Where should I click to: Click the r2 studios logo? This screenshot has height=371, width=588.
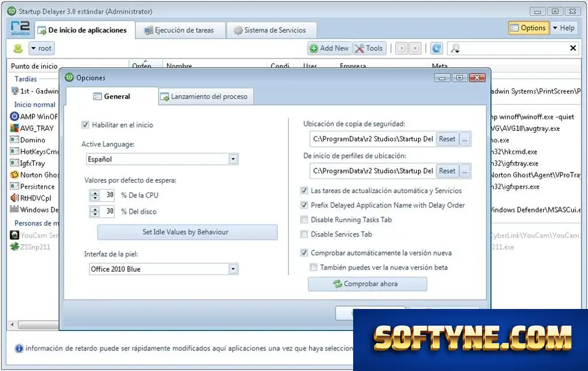pyautogui.click(x=20, y=28)
